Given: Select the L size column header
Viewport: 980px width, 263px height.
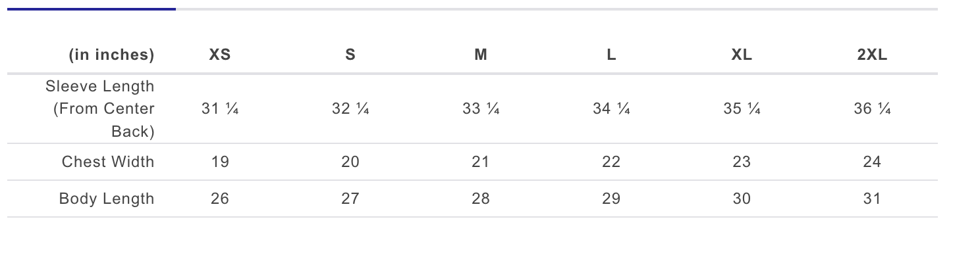Looking at the screenshot, I should (x=611, y=55).
